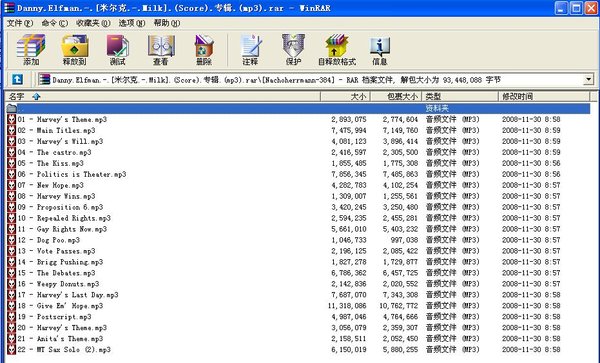Click size value 11,318,086
Screen dimensions: 600x363
[x=347, y=306]
